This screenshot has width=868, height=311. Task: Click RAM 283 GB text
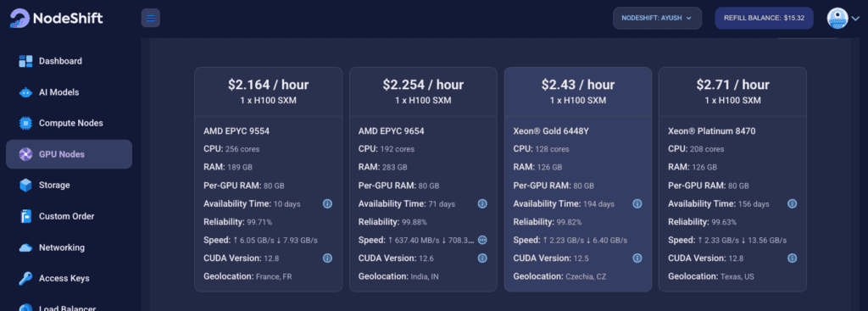point(382,167)
